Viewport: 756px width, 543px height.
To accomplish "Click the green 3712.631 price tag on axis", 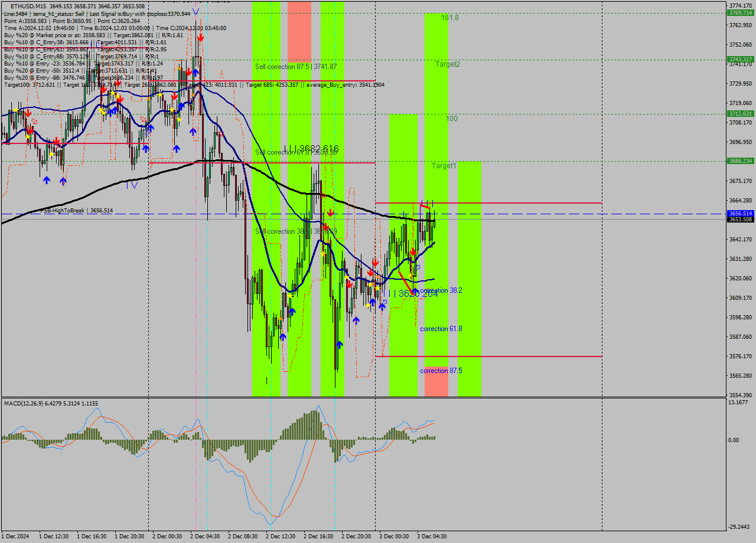I will click(x=741, y=113).
